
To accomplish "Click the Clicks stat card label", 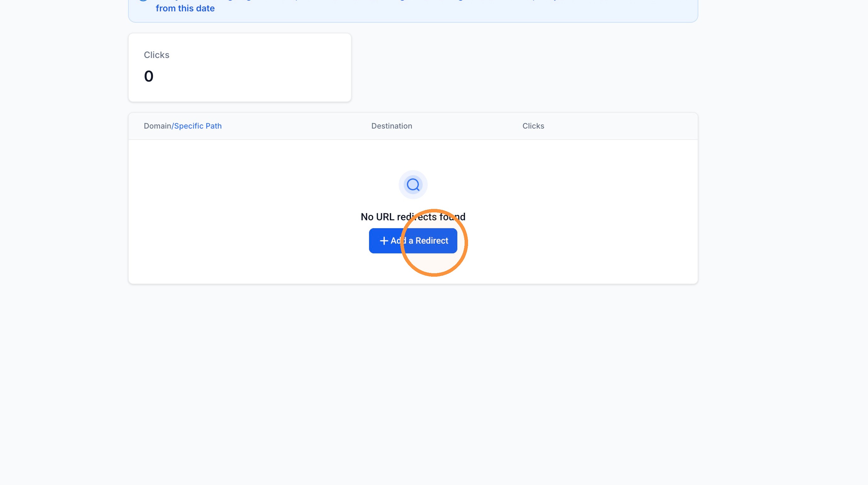I will tap(156, 55).
